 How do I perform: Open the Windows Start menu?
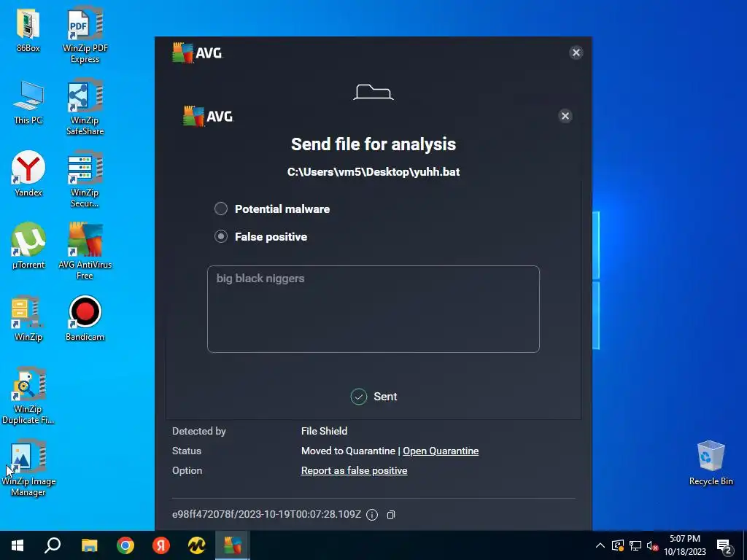pyautogui.click(x=18, y=545)
